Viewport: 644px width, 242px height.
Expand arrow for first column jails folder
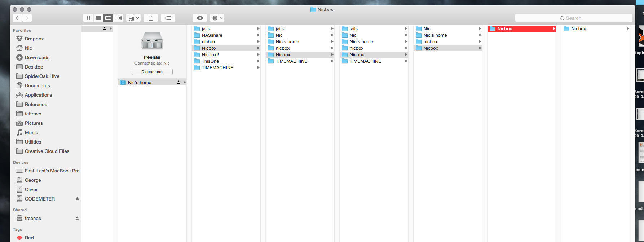[258, 28]
